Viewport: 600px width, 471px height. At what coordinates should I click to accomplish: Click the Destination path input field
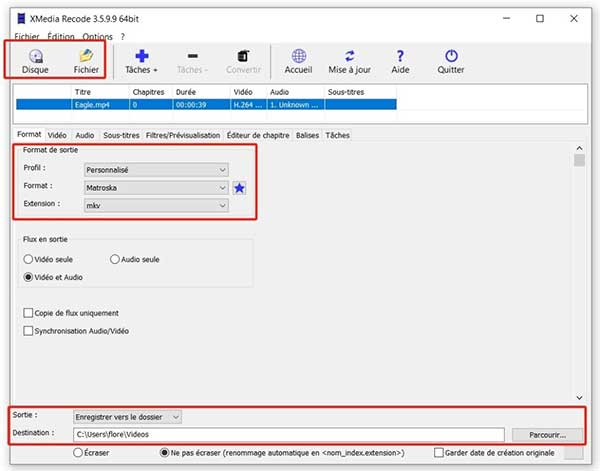click(x=288, y=435)
